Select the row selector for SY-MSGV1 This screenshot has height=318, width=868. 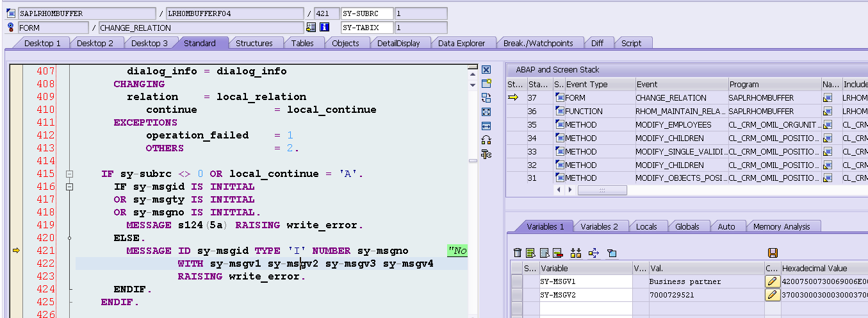[x=516, y=281]
